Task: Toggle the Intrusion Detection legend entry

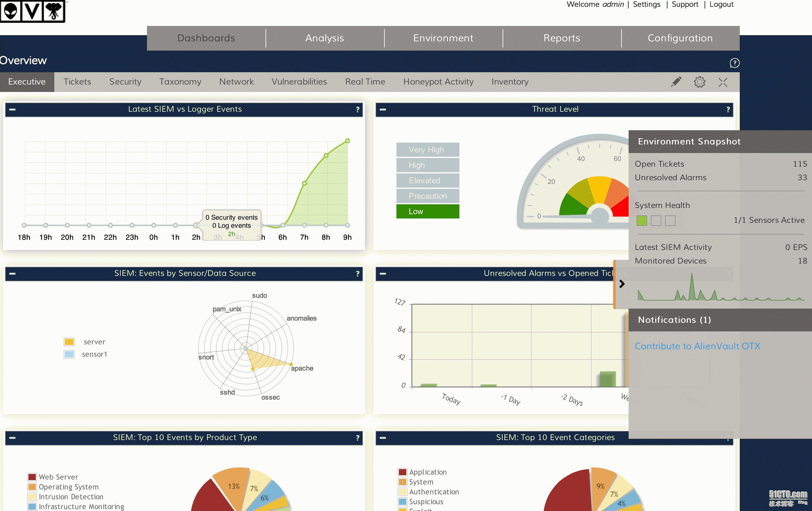Action: (x=66, y=497)
